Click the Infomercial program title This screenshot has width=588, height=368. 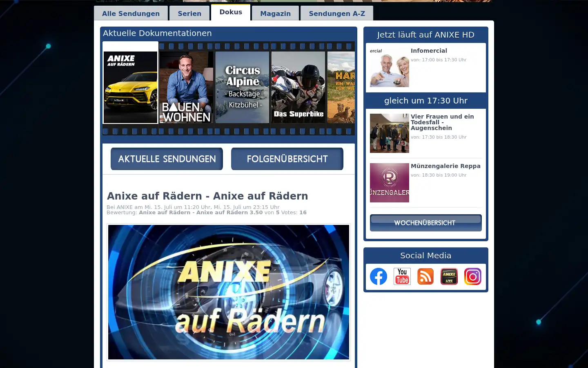(x=429, y=51)
